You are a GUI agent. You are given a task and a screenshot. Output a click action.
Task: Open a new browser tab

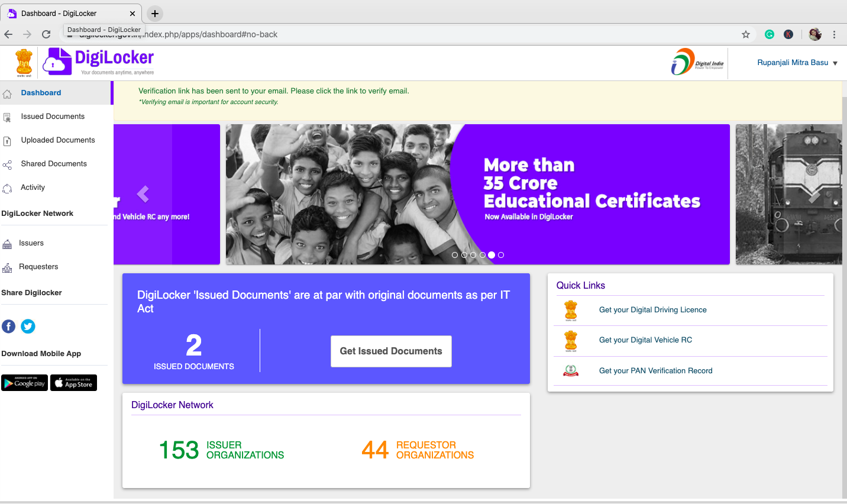click(x=154, y=13)
